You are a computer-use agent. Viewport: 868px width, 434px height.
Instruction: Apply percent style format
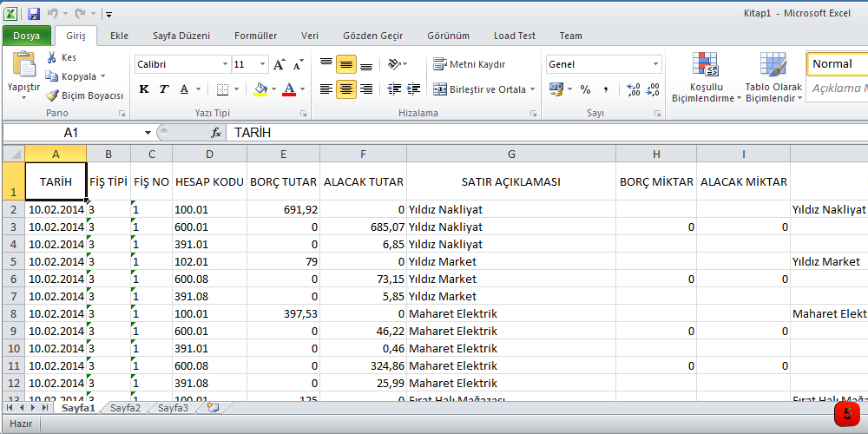[x=586, y=89]
